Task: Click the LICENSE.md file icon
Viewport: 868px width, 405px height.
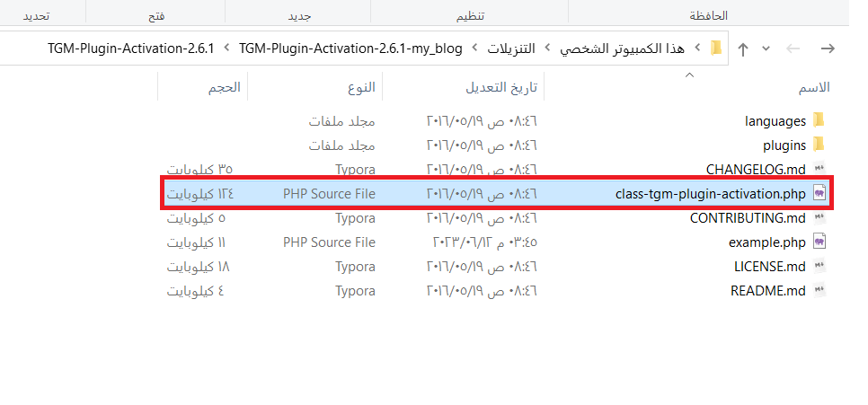Action: point(819,267)
